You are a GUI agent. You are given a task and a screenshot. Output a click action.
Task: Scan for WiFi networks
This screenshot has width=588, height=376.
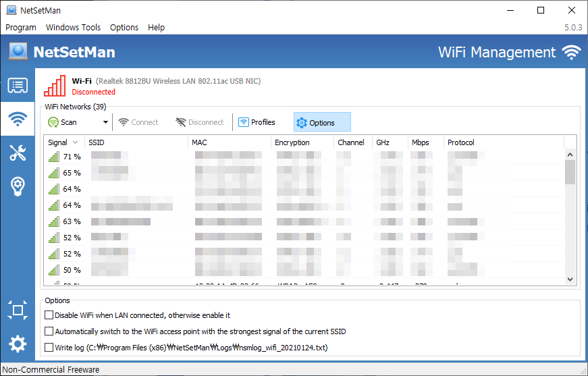tap(63, 122)
